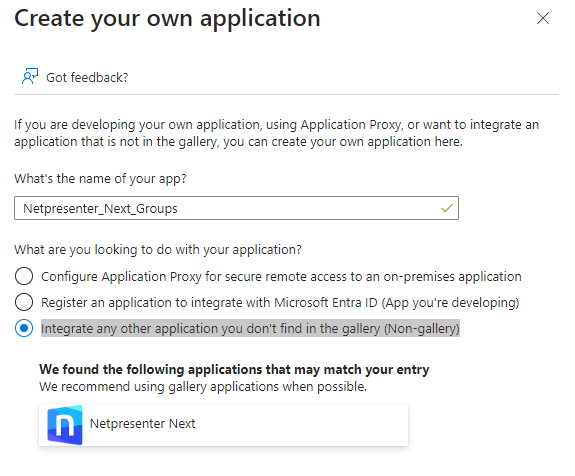The image size is (575, 476).
Task: Click the matching applications heading text
Action: tap(234, 369)
